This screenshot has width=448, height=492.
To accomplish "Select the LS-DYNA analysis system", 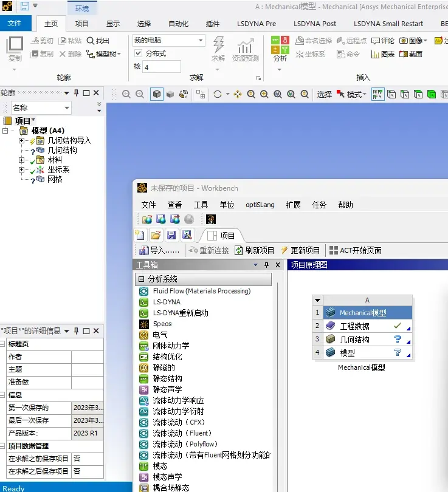I will [167, 302].
